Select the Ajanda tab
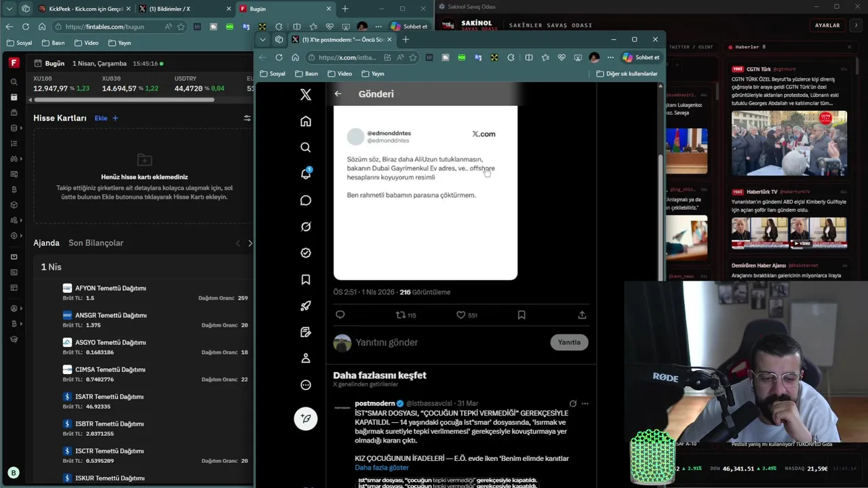 [46, 243]
